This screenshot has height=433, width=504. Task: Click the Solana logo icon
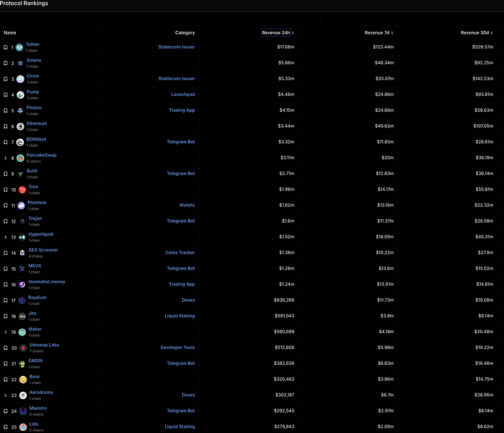21,63
